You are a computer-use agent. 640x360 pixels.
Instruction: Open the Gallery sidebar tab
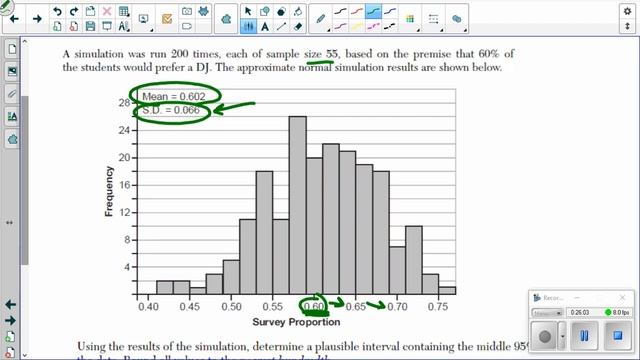pos(12,71)
